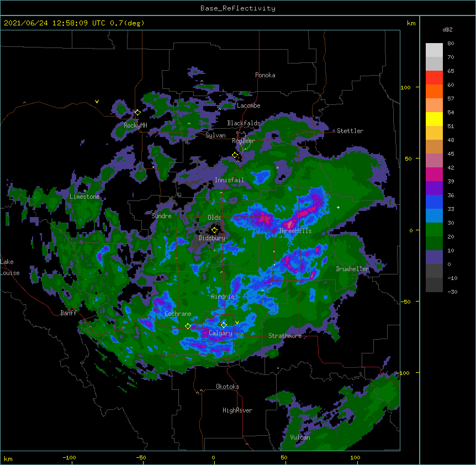This screenshot has height=465, width=476.
Task: Click the 100 km tick on right axis
Action: [405, 87]
